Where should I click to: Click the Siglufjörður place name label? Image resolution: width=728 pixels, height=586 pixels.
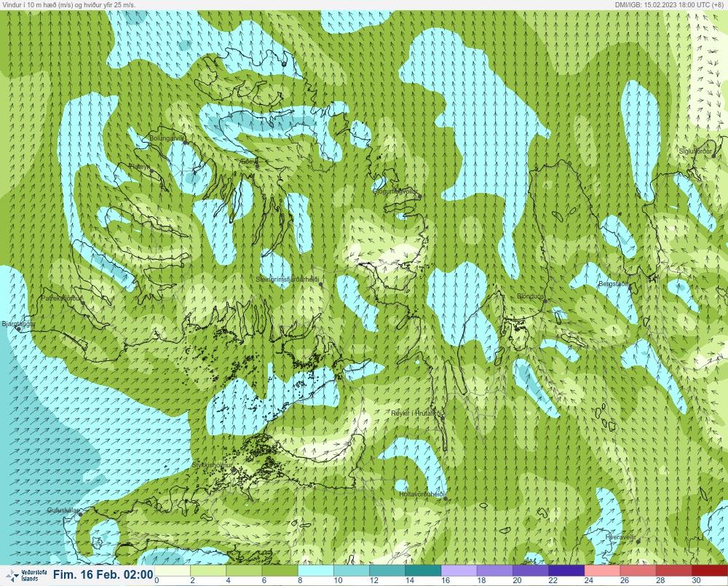(695, 151)
